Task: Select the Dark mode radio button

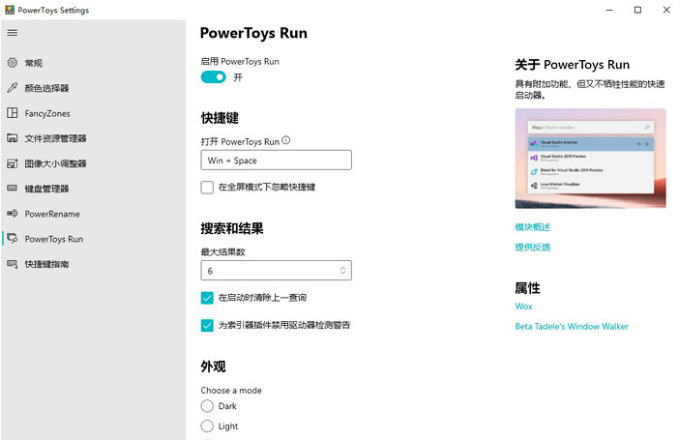Action: click(x=207, y=406)
